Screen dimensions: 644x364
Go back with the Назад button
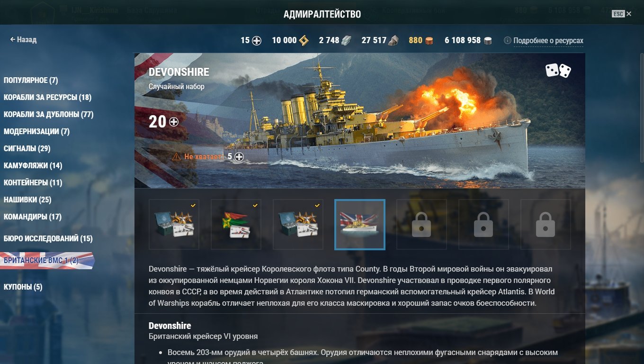pos(23,40)
